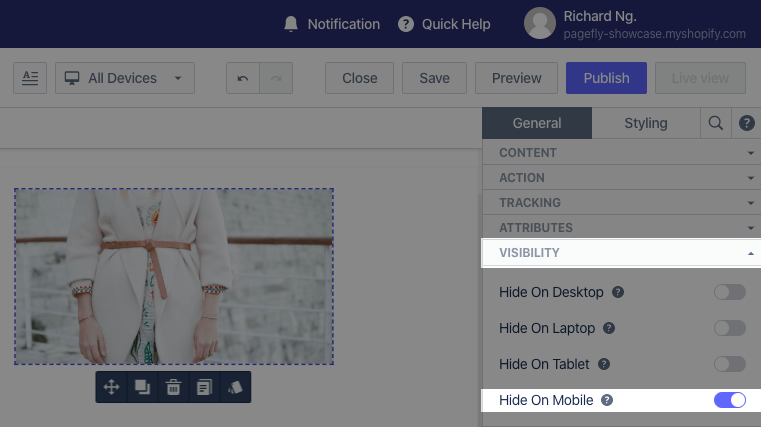Open the page outline icon button
Image resolution: width=761 pixels, height=427 pixels.
click(30, 78)
